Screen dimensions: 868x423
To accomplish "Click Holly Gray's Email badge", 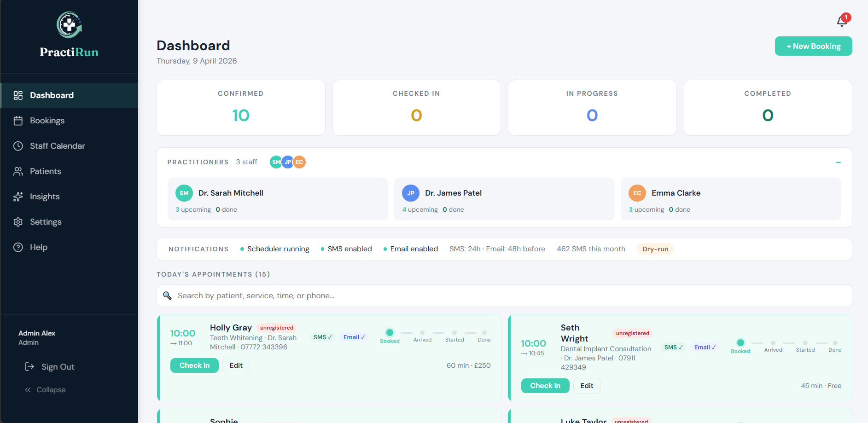I will pyautogui.click(x=354, y=337).
